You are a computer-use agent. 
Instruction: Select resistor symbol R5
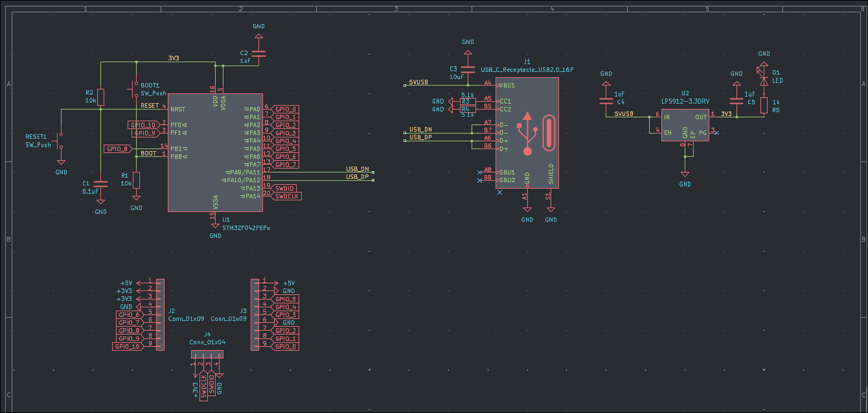(764, 105)
